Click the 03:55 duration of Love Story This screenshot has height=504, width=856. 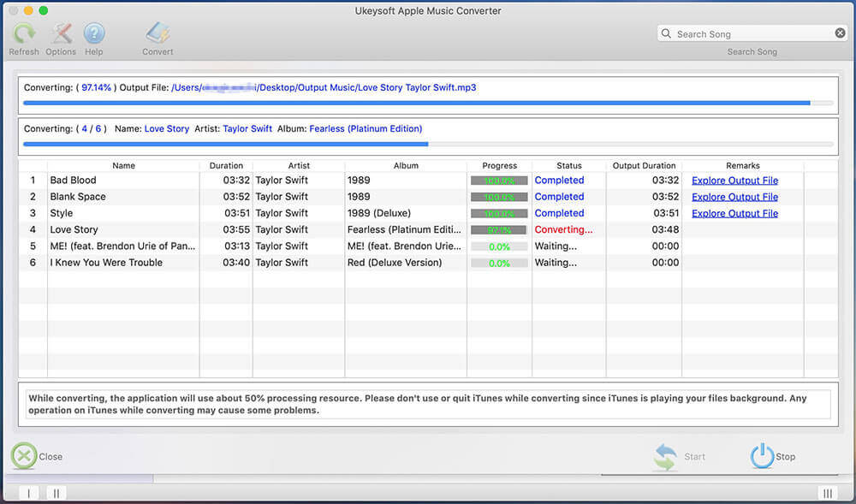236,229
